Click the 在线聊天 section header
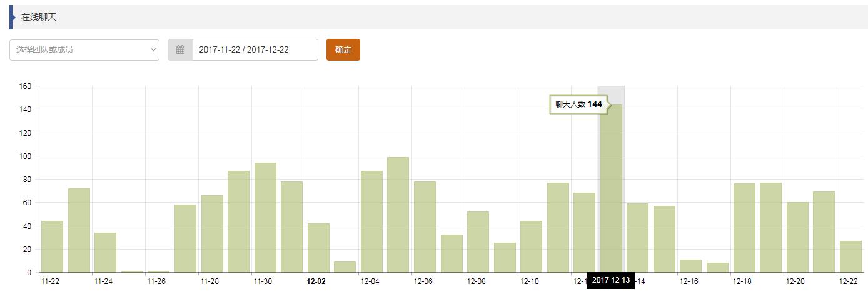Viewport: 868px width, 294px height. click(39, 18)
